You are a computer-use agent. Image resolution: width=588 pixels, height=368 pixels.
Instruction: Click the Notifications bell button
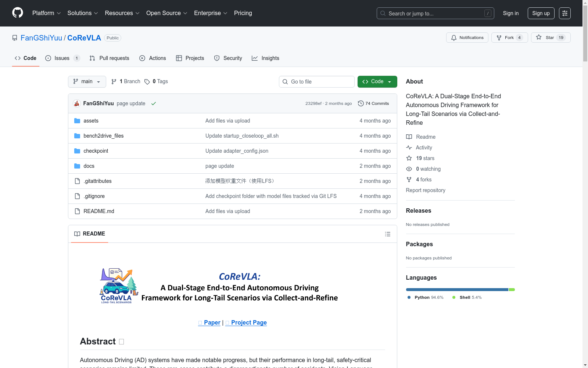pyautogui.click(x=467, y=38)
